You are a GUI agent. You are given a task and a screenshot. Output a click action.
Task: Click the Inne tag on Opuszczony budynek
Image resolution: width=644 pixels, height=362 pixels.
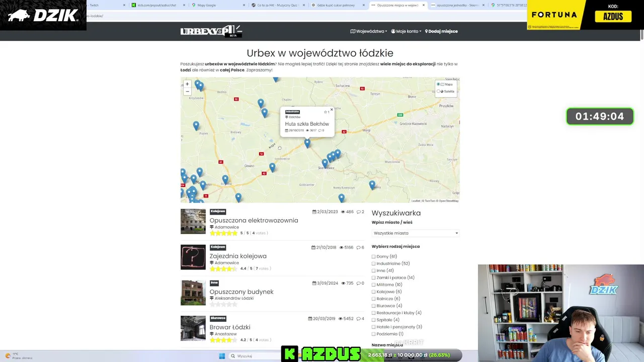[x=214, y=283]
